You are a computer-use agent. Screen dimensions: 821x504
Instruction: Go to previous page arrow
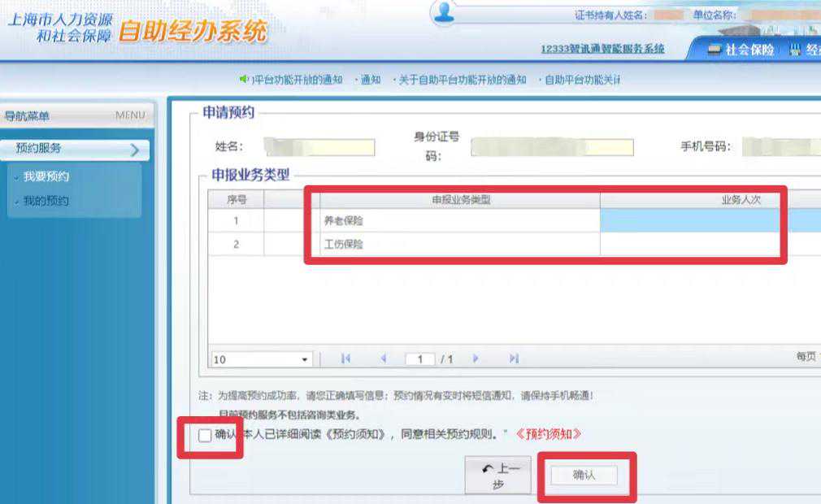pyautogui.click(x=384, y=358)
